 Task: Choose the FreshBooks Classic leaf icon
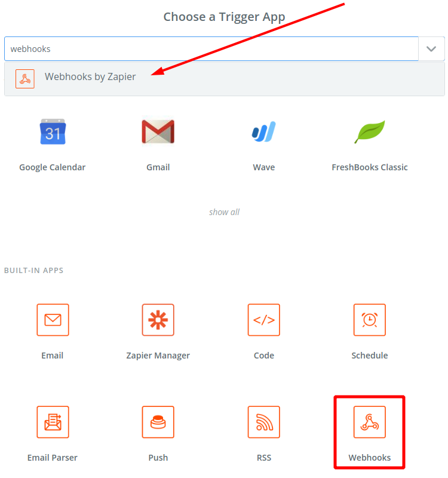[x=370, y=131]
